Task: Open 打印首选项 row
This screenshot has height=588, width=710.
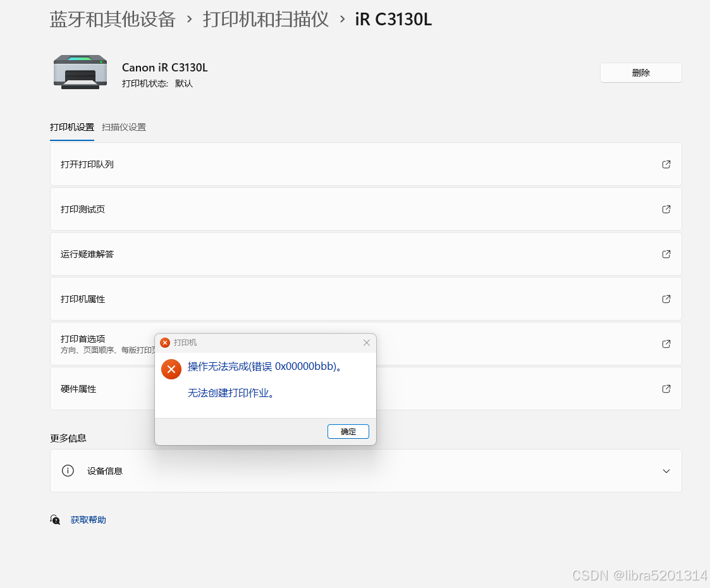Action: pyautogui.click(x=366, y=343)
